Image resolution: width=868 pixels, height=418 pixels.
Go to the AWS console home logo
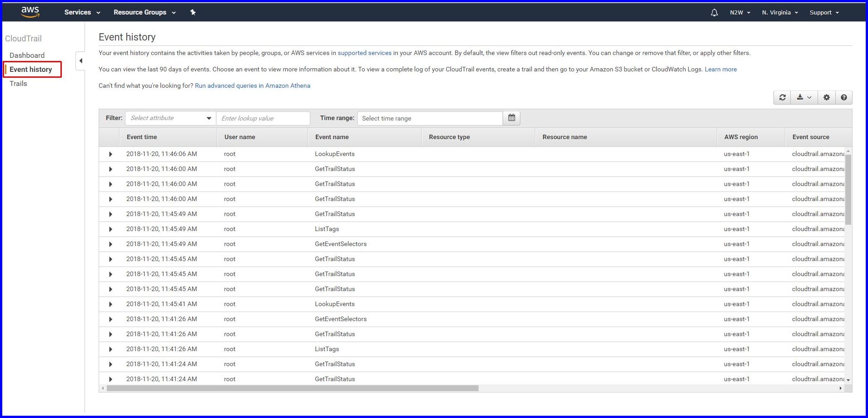(x=30, y=12)
